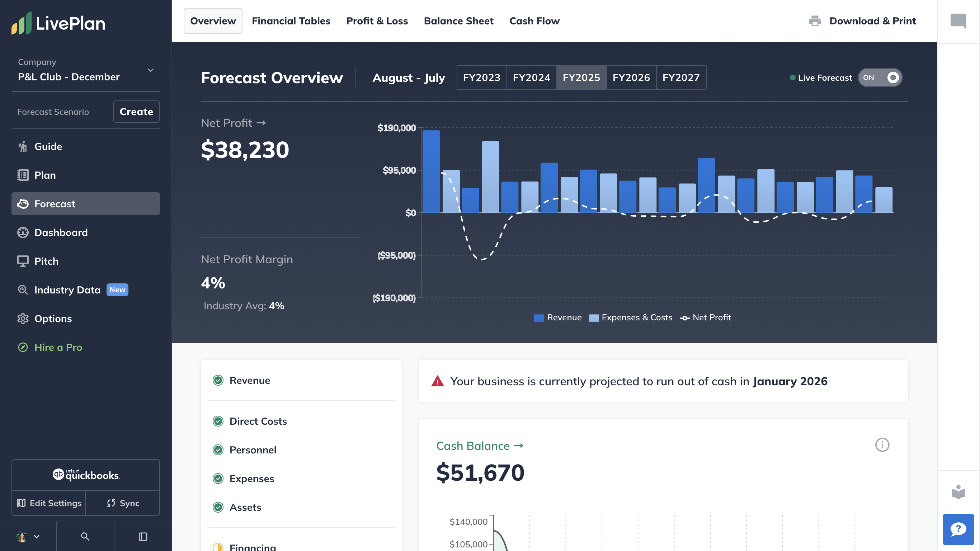
Task: Toggle the Live Forecast ON switch
Action: pyautogui.click(x=880, y=77)
